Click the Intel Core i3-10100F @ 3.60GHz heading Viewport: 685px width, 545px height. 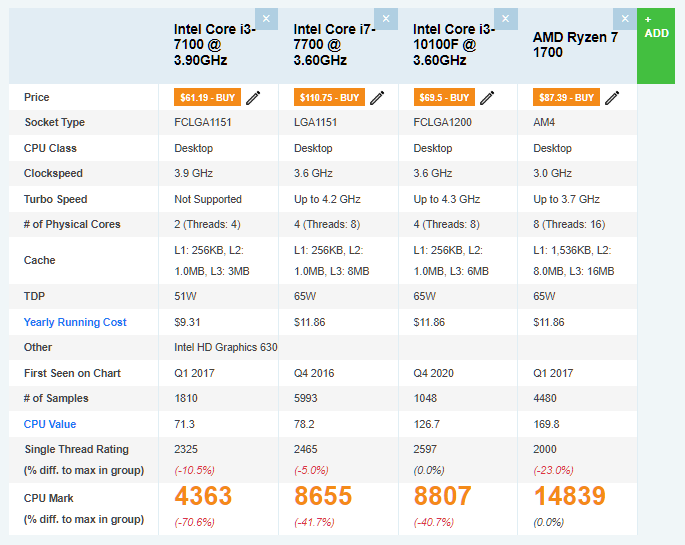(x=453, y=45)
